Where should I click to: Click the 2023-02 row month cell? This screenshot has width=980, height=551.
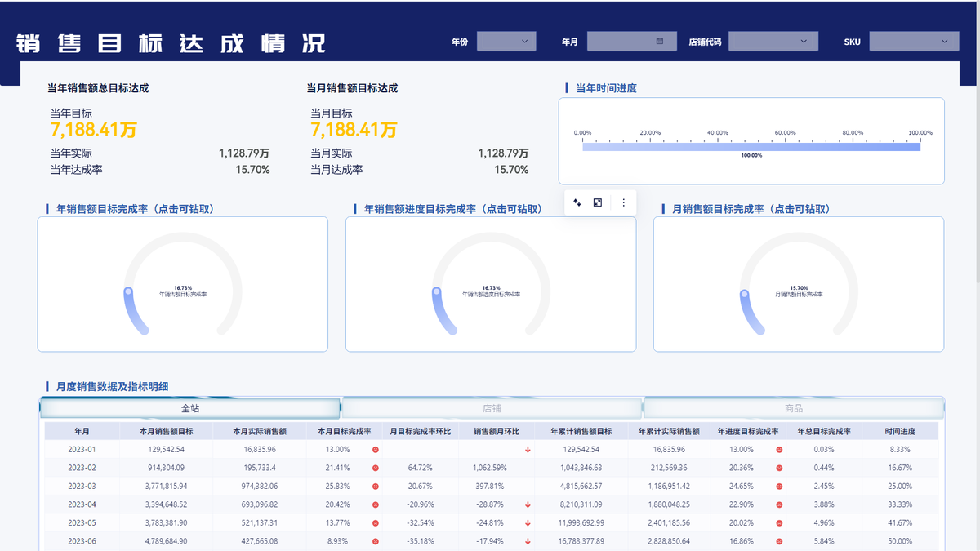[x=82, y=468]
